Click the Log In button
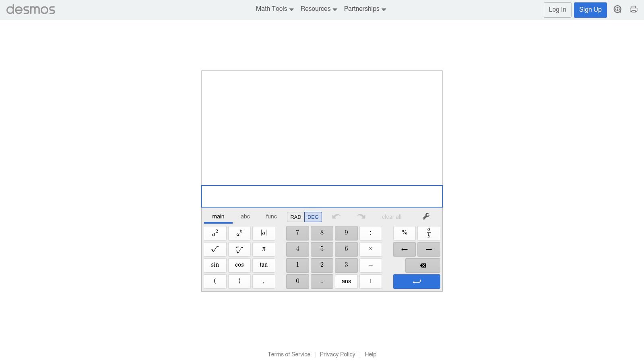Image resolution: width=644 pixels, height=362 pixels. coord(557,10)
